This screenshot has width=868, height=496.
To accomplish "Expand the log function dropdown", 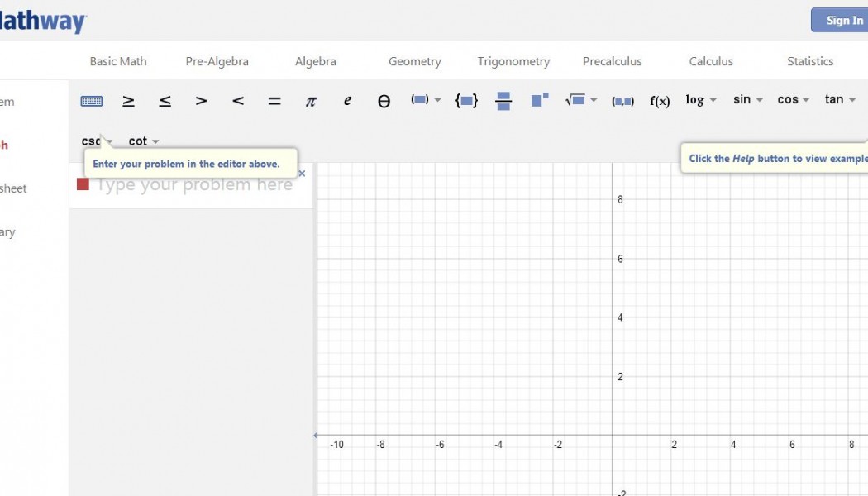I will tap(700, 100).
